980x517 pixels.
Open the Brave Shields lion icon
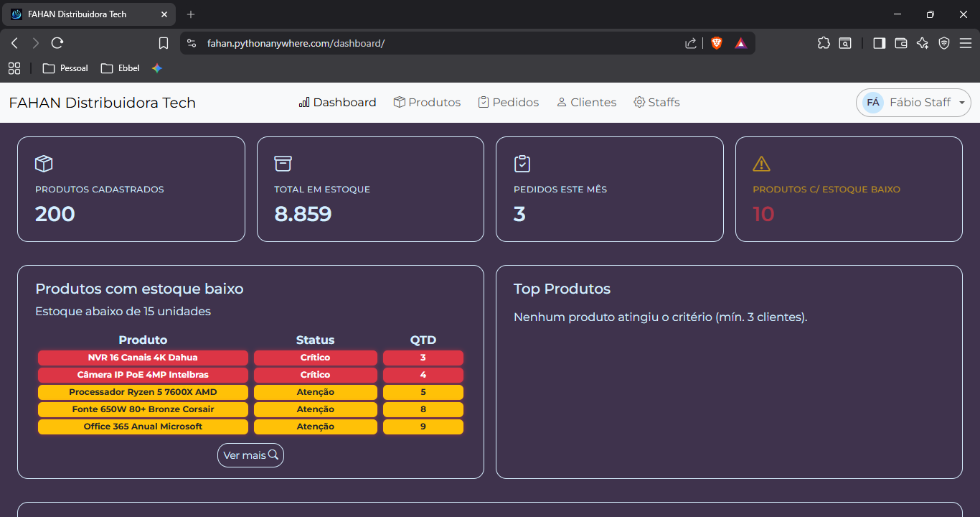(x=717, y=43)
